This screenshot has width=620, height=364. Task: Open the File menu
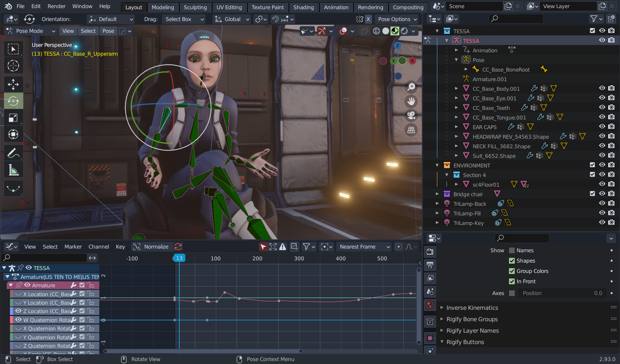[21, 6]
